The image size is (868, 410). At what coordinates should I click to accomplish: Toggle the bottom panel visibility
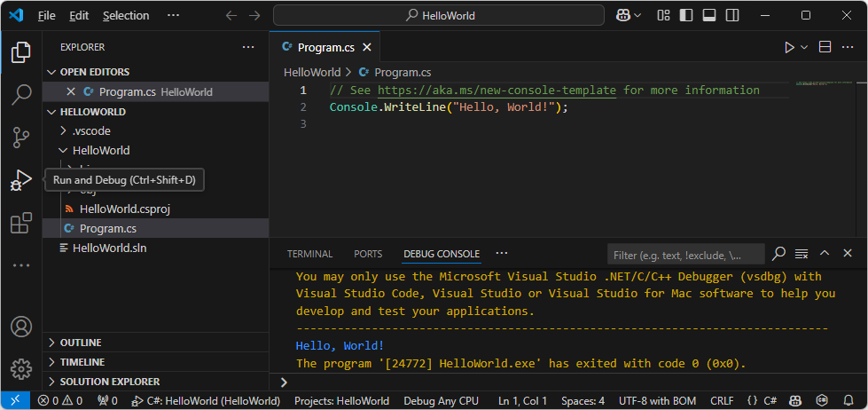tap(709, 15)
